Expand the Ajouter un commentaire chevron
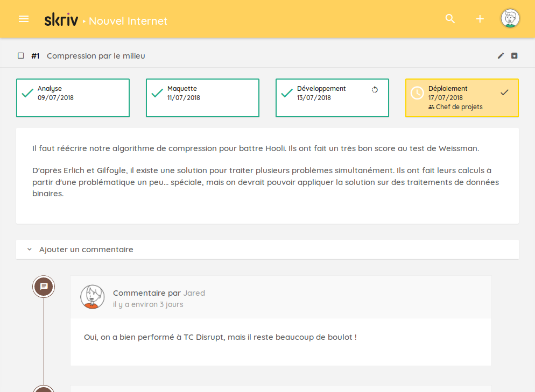Image resolution: width=535 pixels, height=392 pixels. tap(30, 250)
